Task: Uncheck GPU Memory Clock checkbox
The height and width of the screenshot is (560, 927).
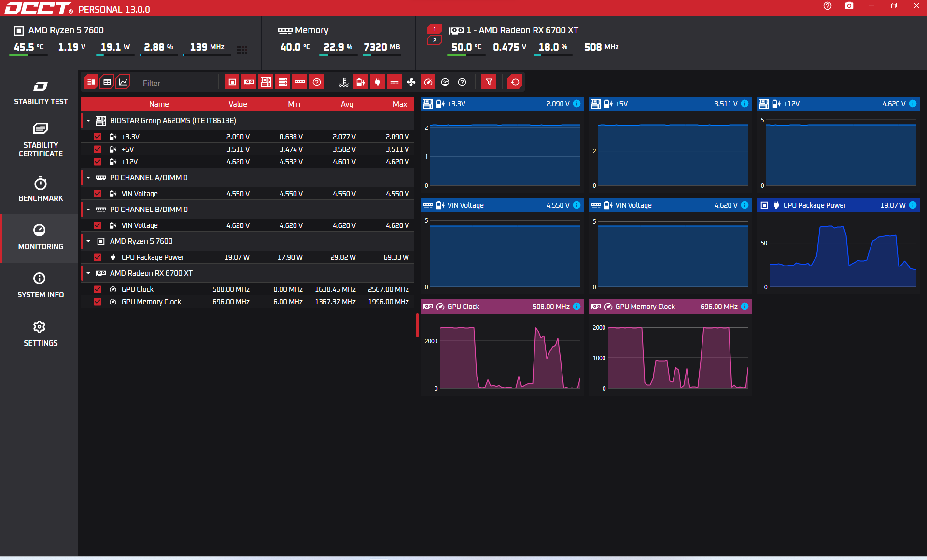Action: [x=98, y=302]
